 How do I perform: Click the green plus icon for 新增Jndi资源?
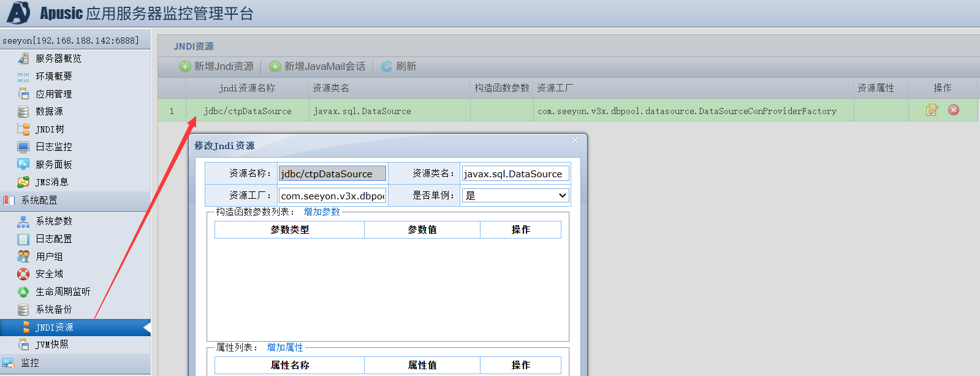184,66
